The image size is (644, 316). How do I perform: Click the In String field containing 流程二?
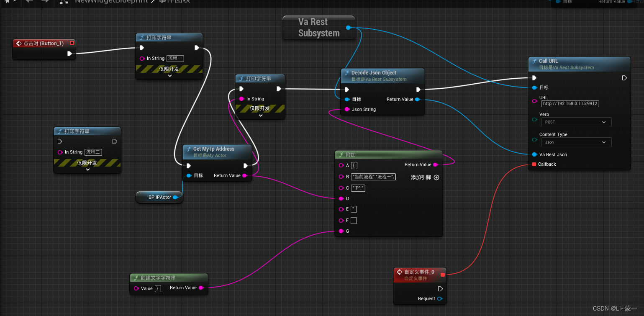tap(93, 152)
